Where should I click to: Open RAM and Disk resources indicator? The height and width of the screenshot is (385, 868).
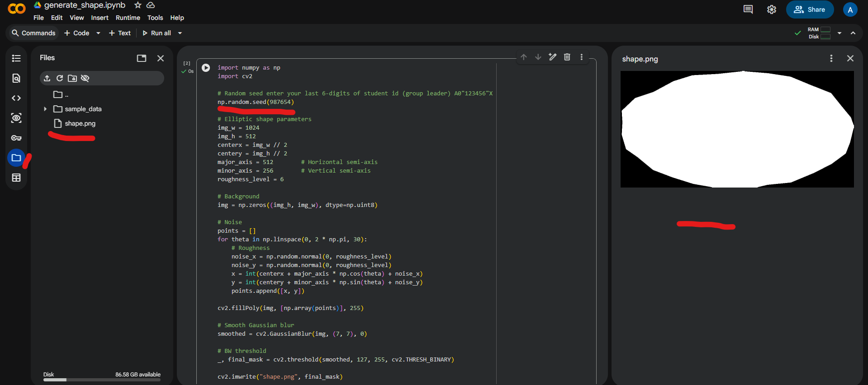(819, 33)
